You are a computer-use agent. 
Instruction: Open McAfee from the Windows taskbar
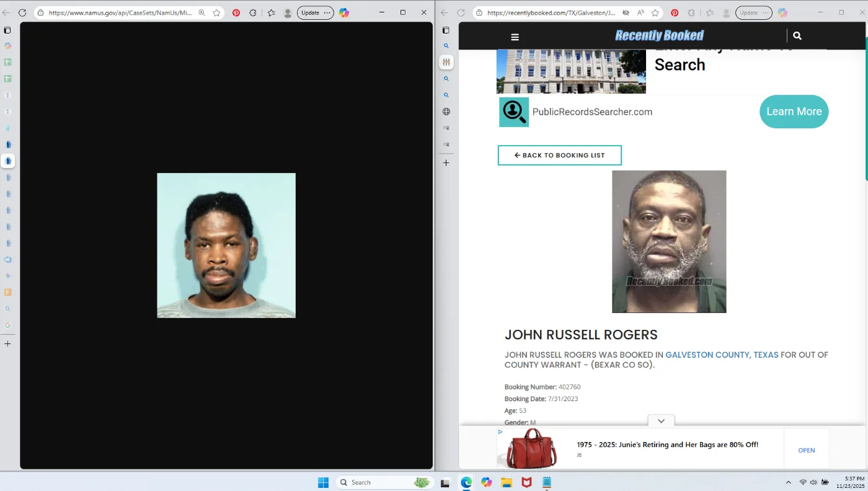click(526, 482)
